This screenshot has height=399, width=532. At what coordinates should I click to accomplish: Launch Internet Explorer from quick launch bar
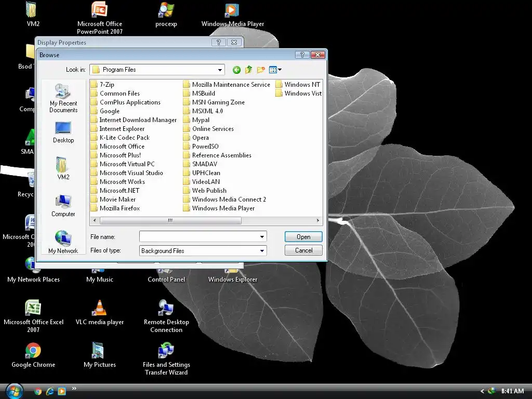[50, 391]
